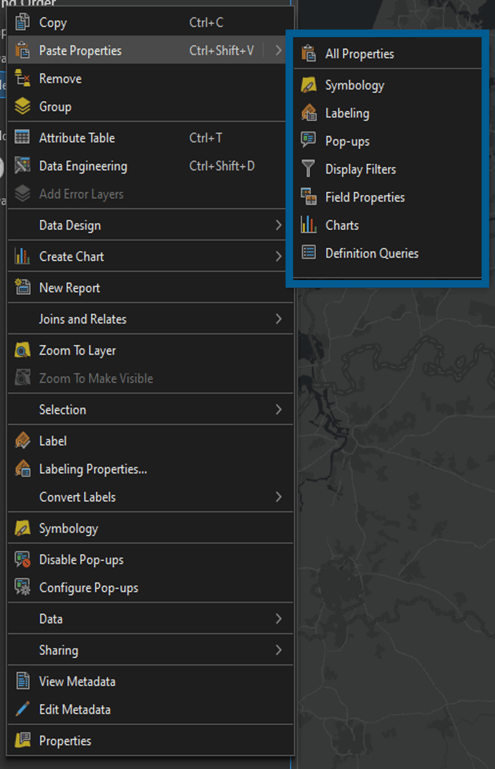Click the Attribute Table grid icon

(23, 137)
